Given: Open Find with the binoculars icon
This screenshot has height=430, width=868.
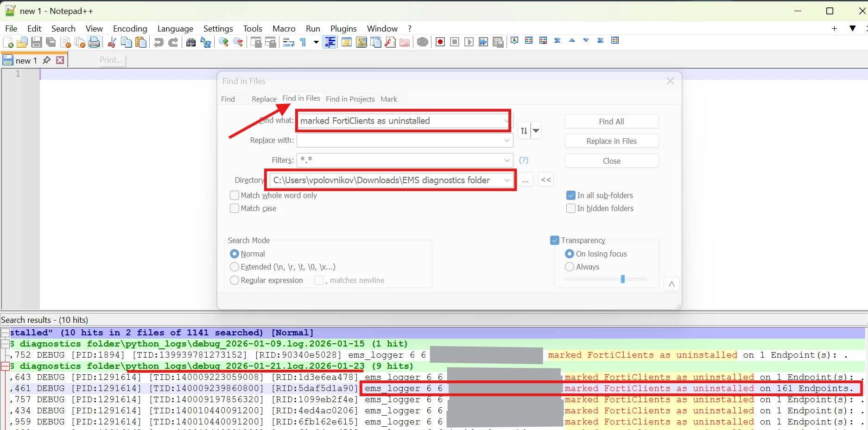Looking at the screenshot, I should tap(190, 43).
